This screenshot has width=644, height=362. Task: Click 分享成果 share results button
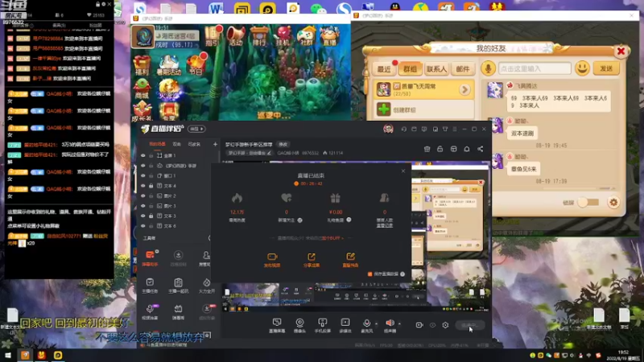click(312, 260)
